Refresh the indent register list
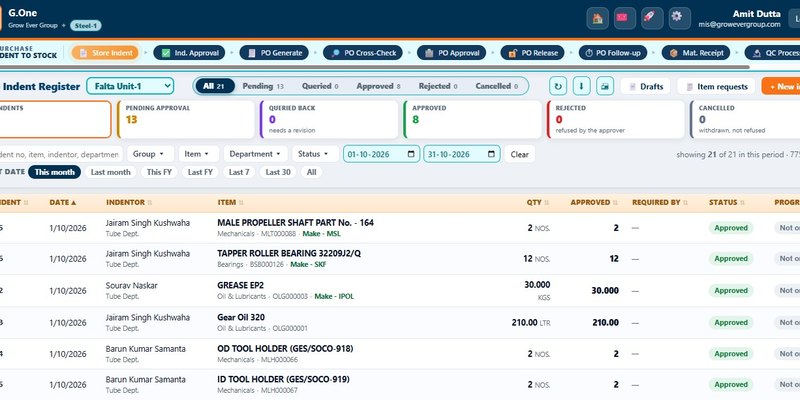Screen dimensions: 800x400 tap(558, 86)
